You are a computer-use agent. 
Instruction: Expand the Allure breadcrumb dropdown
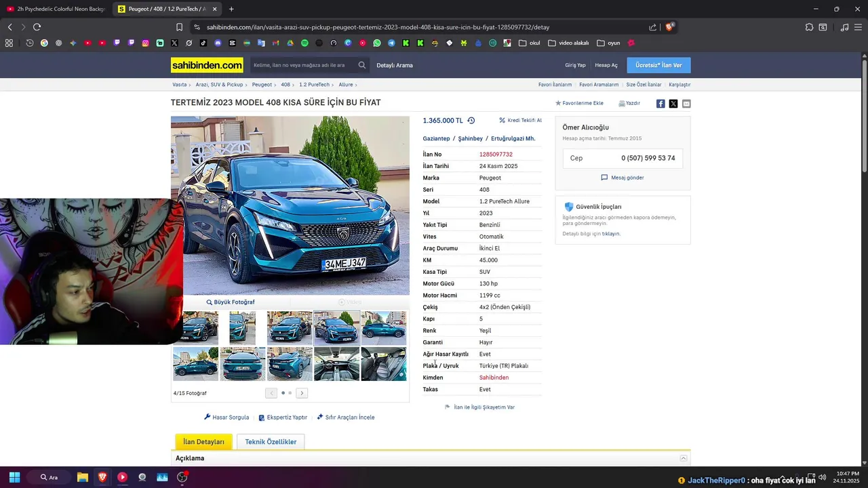pyautogui.click(x=356, y=85)
